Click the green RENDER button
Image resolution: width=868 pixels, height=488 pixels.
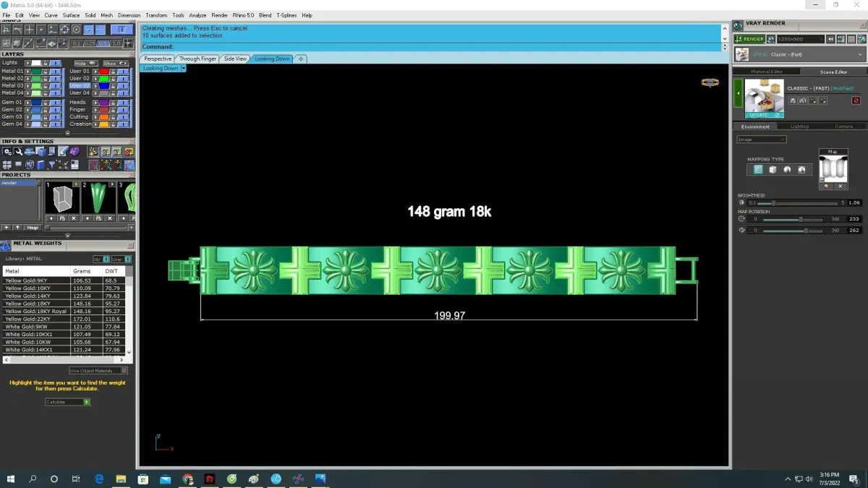749,39
